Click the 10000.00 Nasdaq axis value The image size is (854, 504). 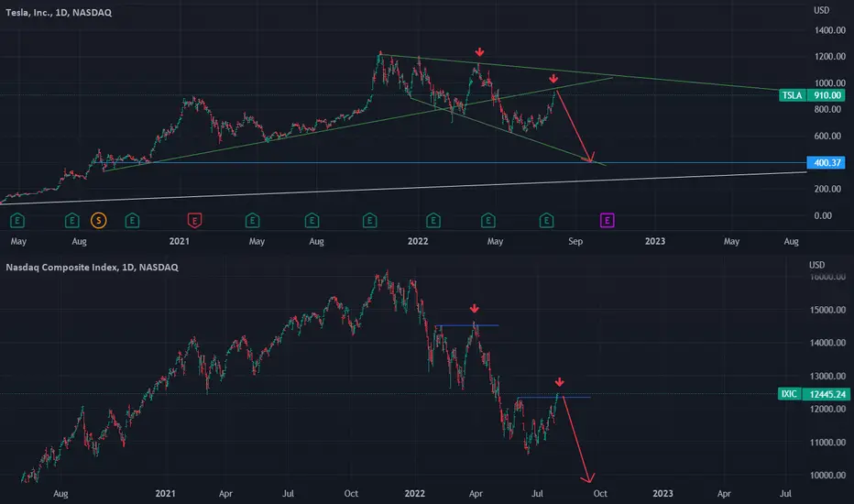(827, 475)
